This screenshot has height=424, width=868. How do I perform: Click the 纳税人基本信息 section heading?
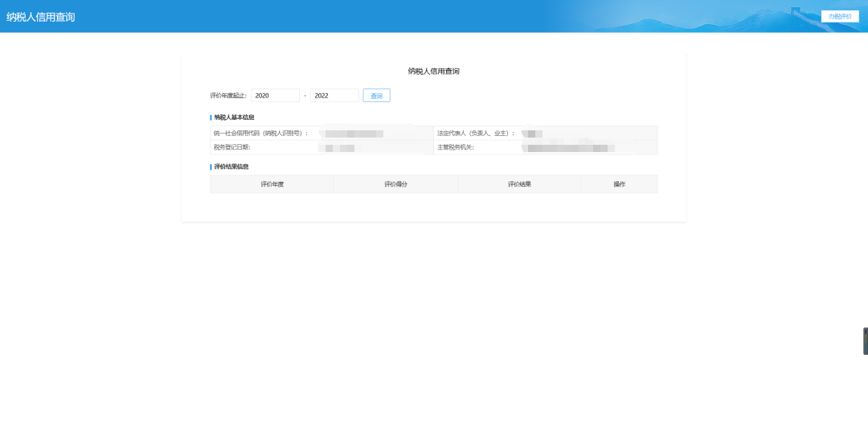point(234,117)
